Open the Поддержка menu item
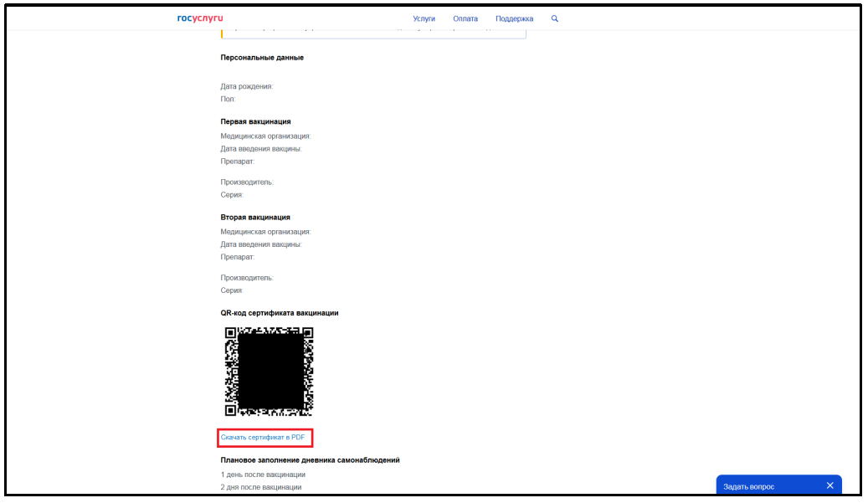The width and height of the screenshot is (868, 503). (514, 18)
